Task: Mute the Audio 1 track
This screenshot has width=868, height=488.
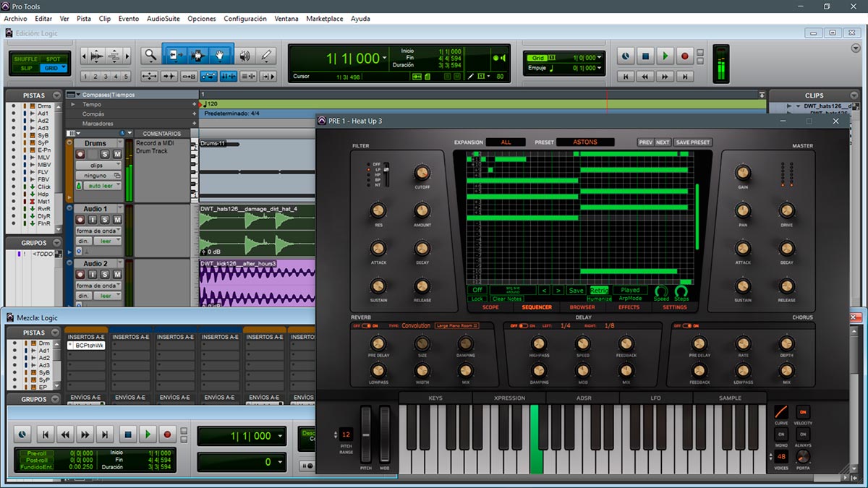Action: point(116,220)
